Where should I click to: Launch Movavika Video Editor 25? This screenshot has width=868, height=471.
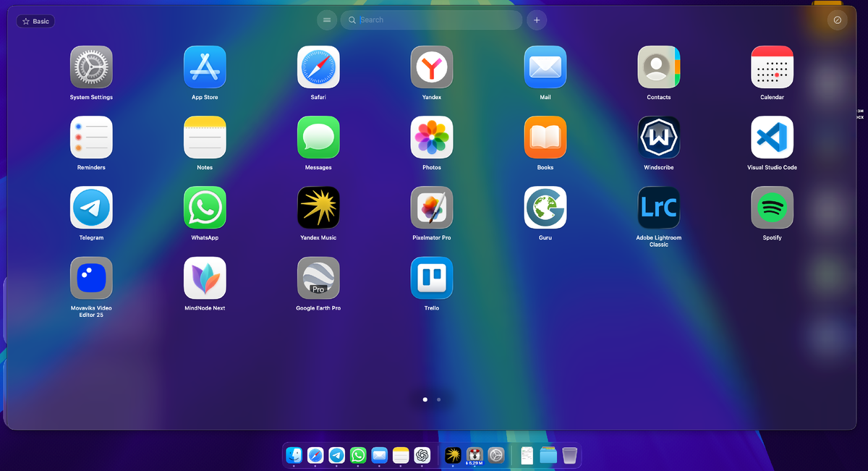click(x=91, y=278)
